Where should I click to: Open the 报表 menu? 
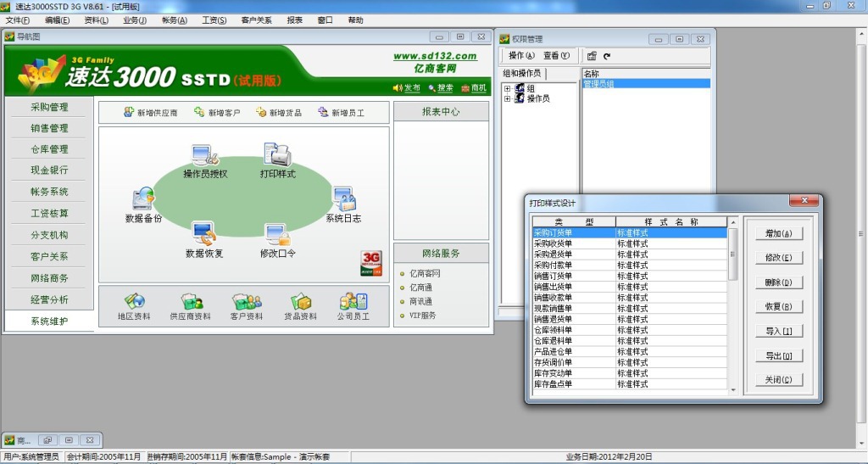tap(294, 20)
